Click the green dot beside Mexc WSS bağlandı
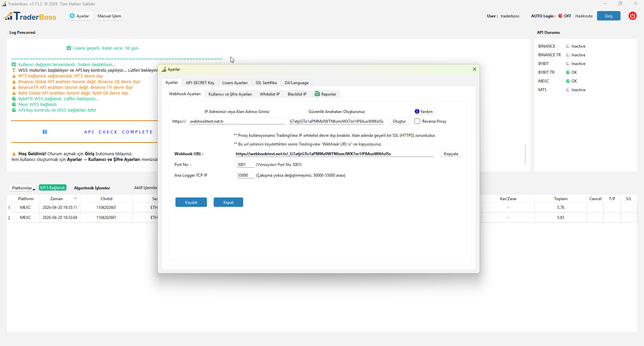The width and height of the screenshot is (644, 346). (x=14, y=104)
